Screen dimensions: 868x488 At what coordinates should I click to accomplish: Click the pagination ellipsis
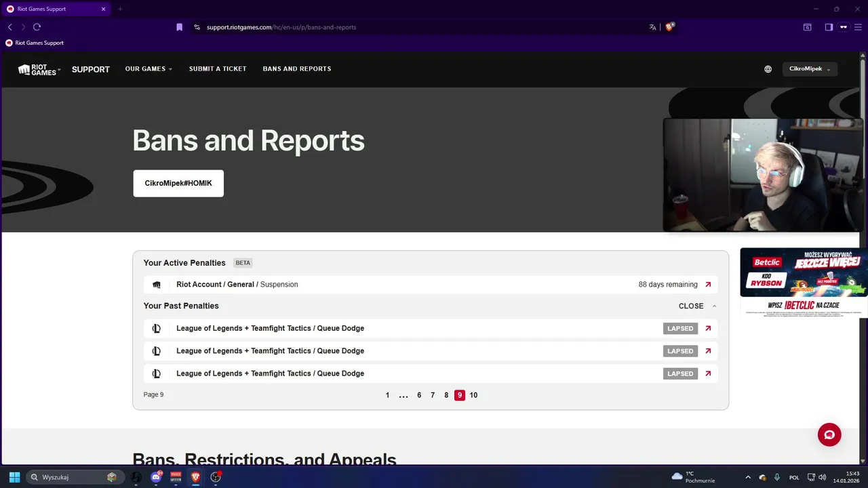pos(403,396)
